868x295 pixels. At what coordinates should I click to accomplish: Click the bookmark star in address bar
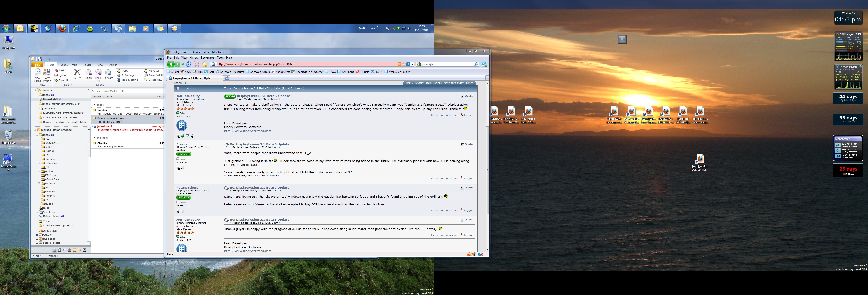(x=404, y=64)
